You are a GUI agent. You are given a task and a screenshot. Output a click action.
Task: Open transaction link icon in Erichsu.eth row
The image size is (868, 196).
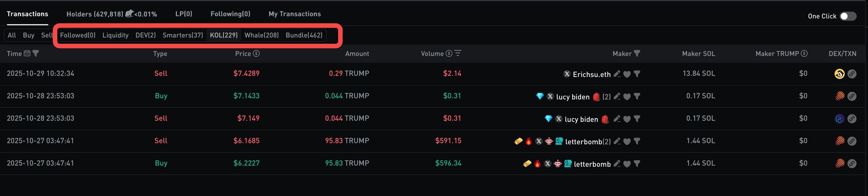pos(852,74)
